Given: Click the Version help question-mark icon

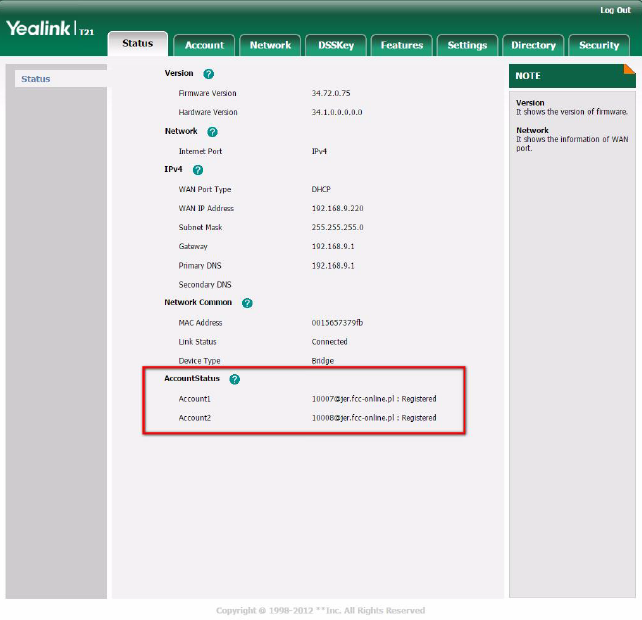Looking at the screenshot, I should click(208, 74).
